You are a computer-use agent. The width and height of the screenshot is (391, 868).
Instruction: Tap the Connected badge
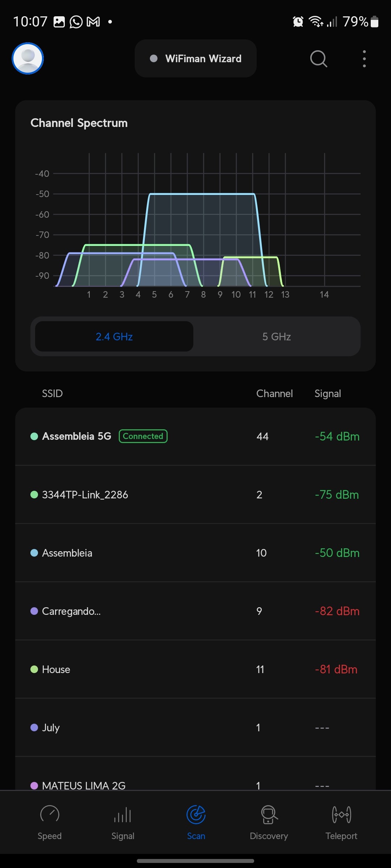coord(143,436)
